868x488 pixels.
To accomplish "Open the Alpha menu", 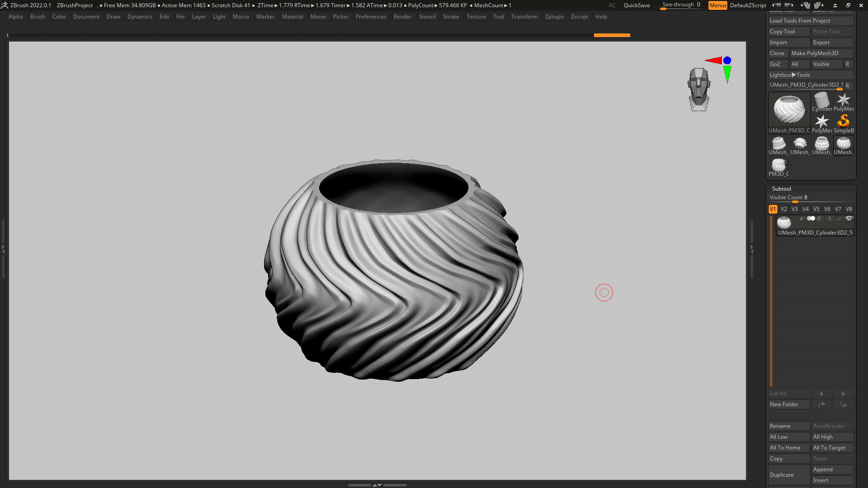I will click(16, 17).
